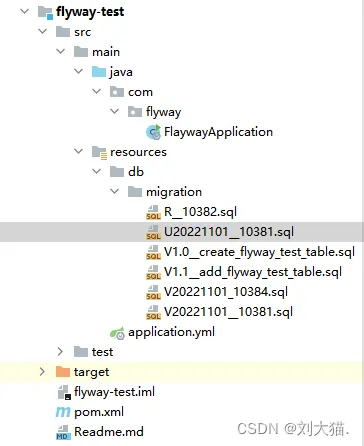
Task: Select V1.1__add_flyway_test_table.sql file
Action: [x=253, y=272]
